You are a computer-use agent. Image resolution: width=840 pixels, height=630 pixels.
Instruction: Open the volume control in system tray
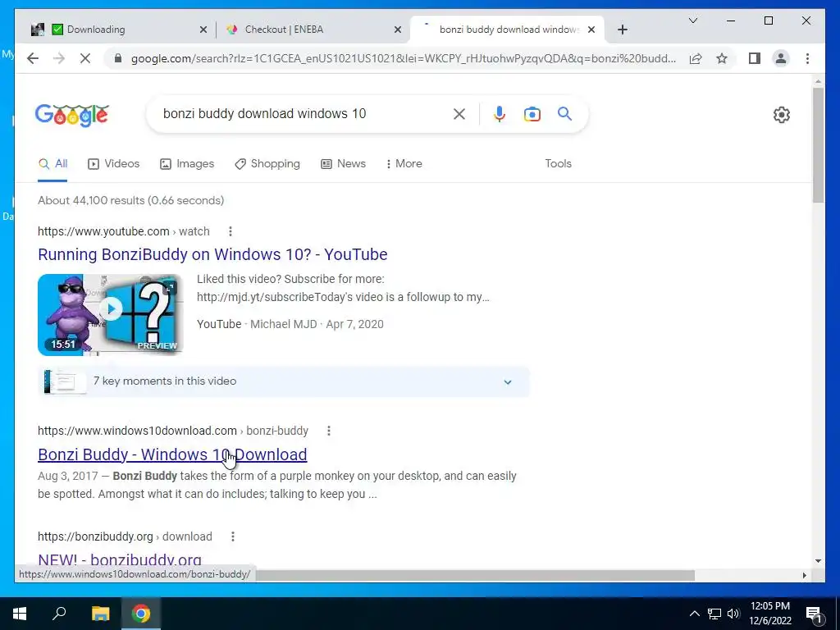(733, 614)
